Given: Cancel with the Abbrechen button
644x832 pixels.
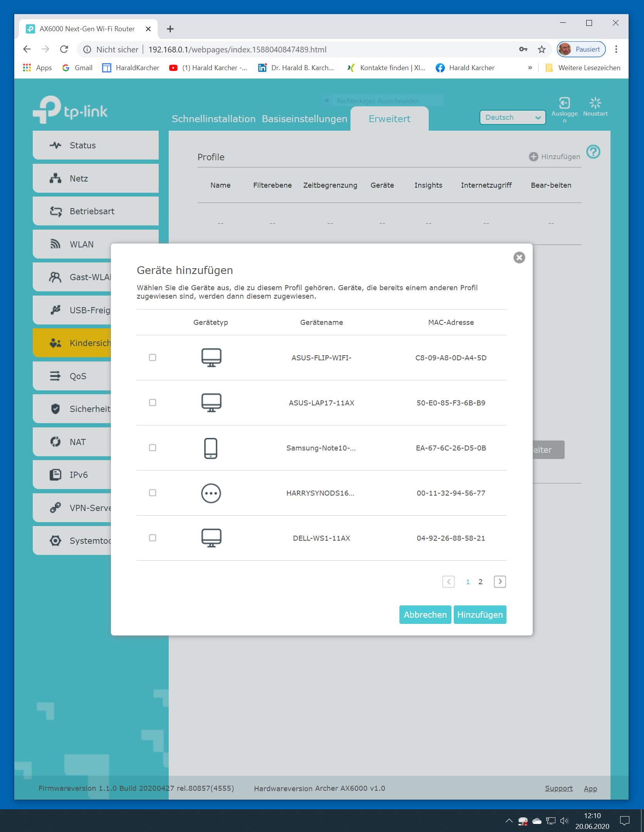Looking at the screenshot, I should coord(425,615).
